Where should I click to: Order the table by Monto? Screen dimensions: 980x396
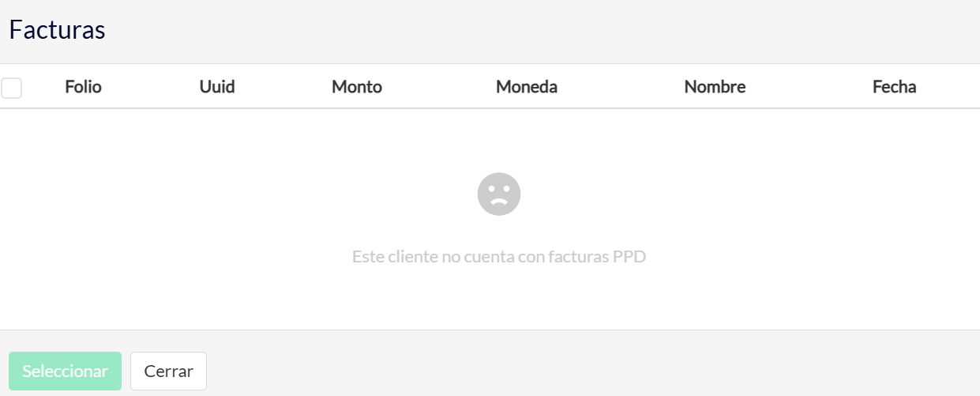pos(357,87)
